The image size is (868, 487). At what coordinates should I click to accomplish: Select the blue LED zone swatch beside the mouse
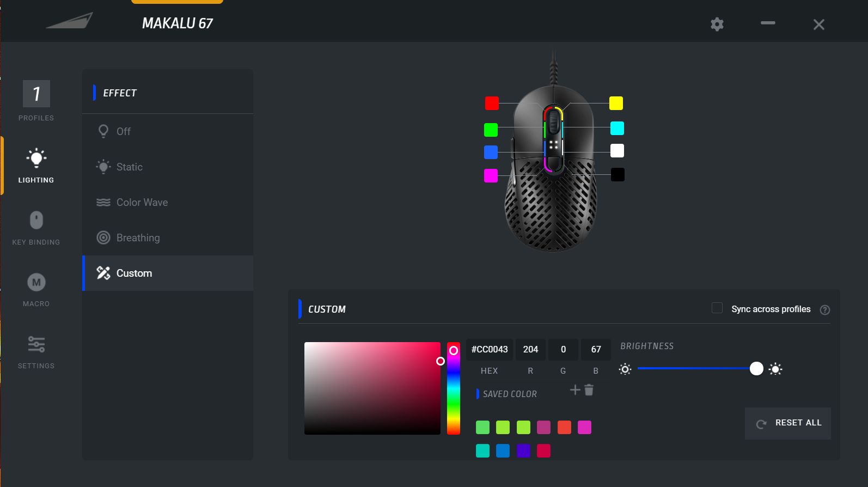tap(491, 152)
